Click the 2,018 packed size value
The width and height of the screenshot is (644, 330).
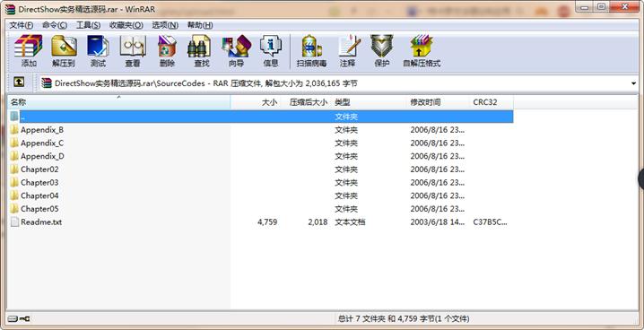click(318, 221)
